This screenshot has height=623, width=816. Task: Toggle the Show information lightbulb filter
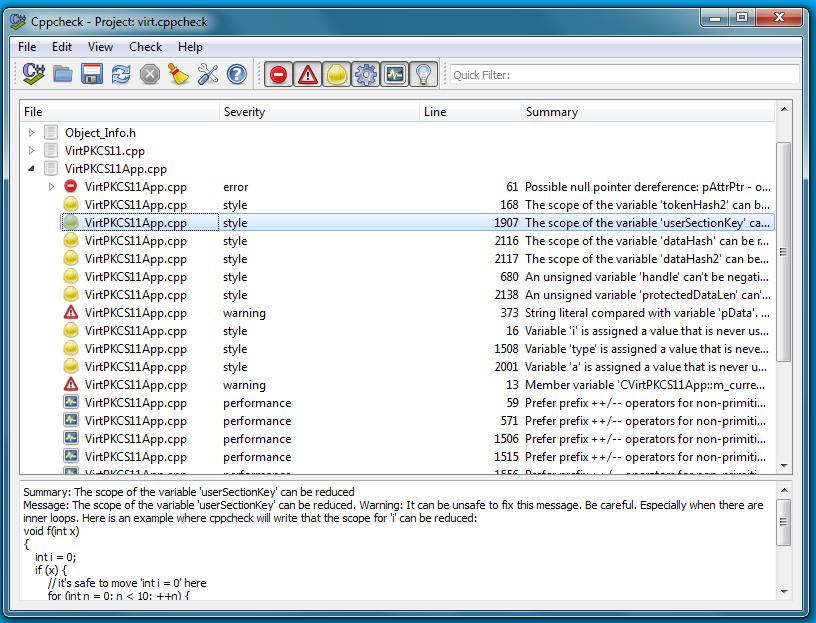pos(424,74)
